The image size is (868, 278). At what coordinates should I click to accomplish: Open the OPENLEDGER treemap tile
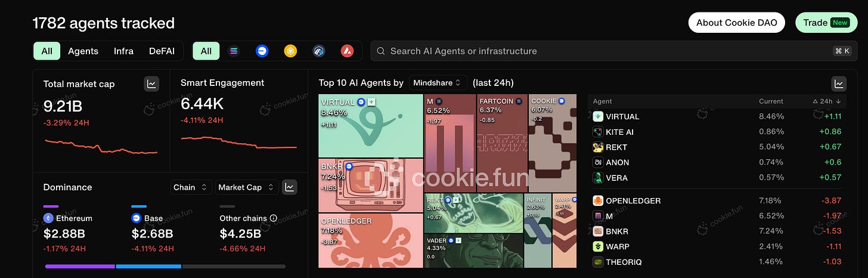click(x=370, y=240)
